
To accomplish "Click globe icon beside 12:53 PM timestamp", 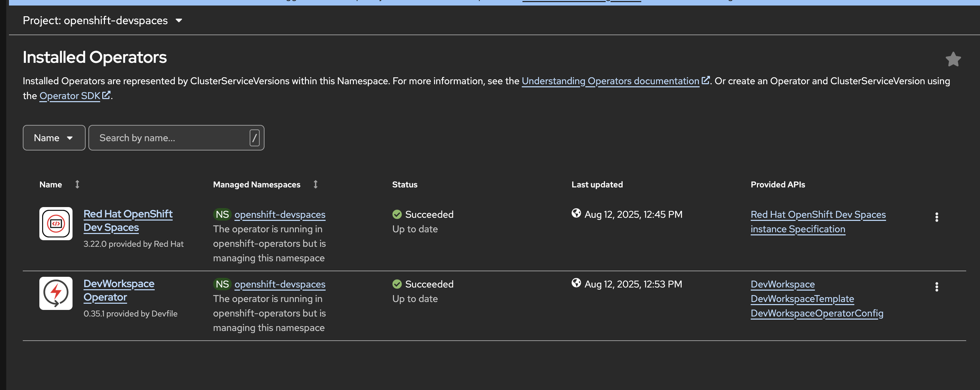I will tap(576, 283).
